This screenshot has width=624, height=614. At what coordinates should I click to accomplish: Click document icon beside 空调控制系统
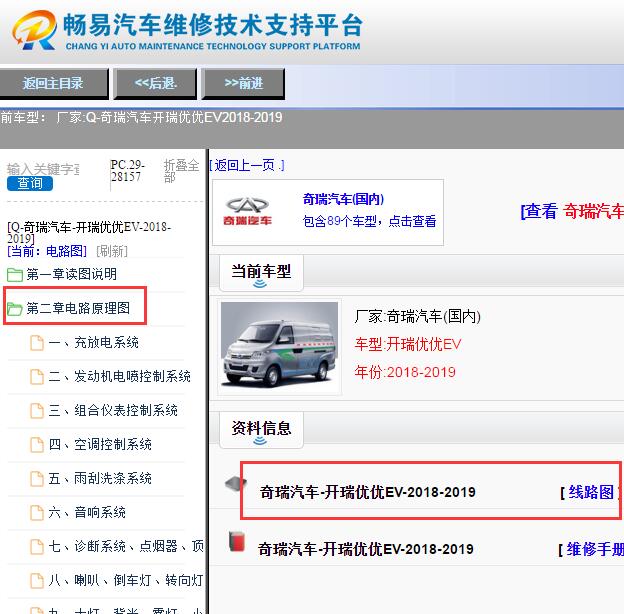coord(37,444)
